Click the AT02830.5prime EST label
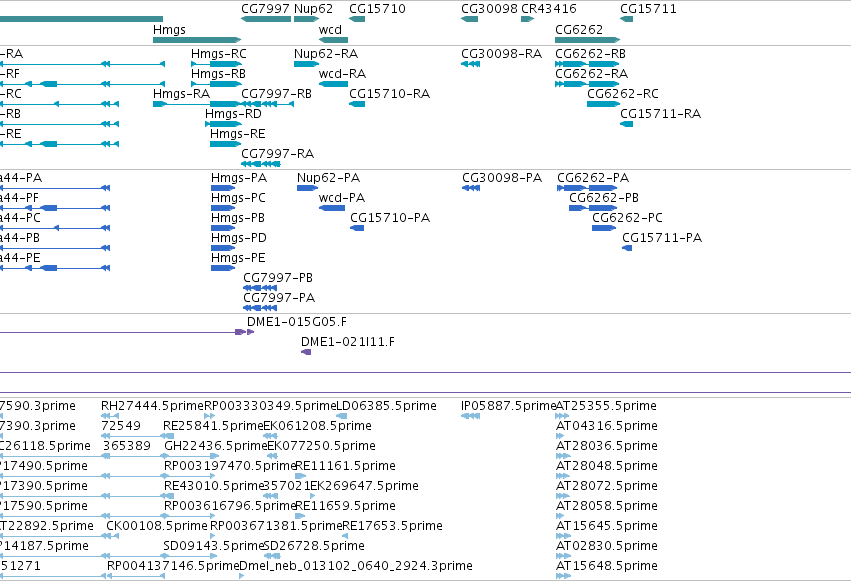Viewport: 851px width, 581px height. pos(607,547)
